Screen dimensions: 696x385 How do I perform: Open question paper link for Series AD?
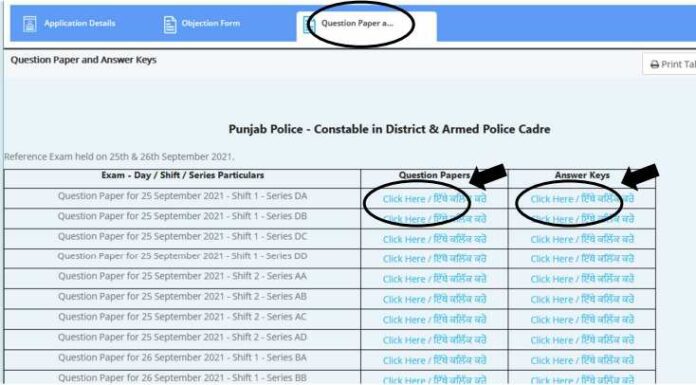(434, 340)
